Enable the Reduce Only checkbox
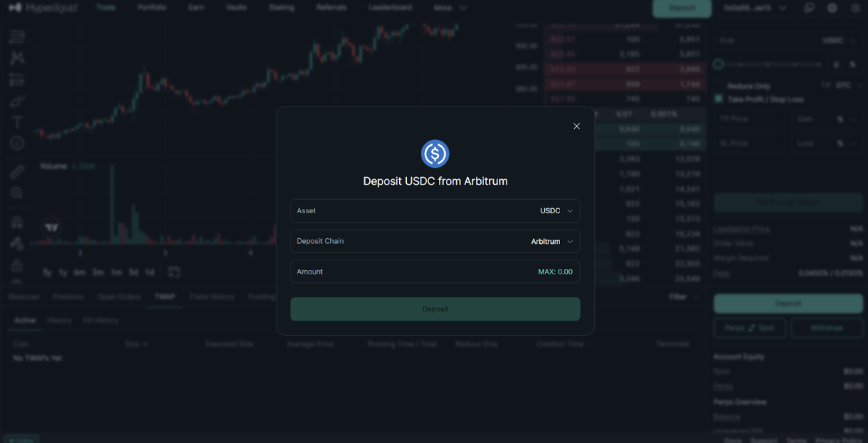Screen dimensions: 868x443 (719, 86)
